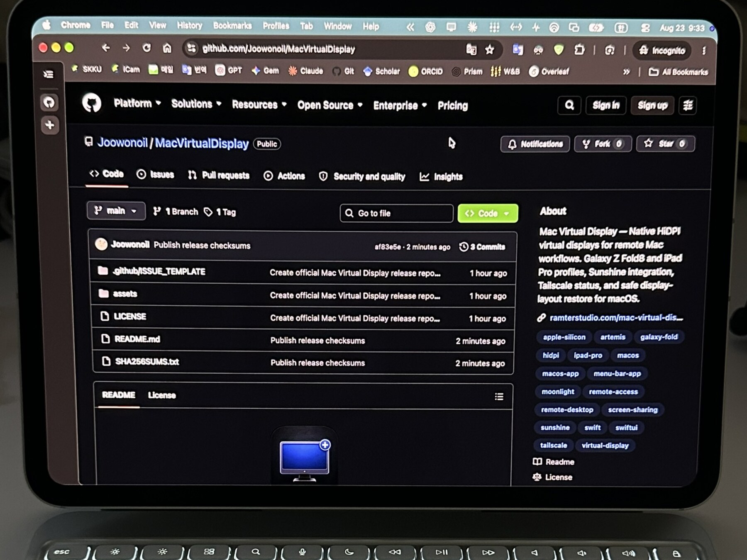Screen dimensions: 747x560
Task: Open the W&B bookmark
Action: point(505,71)
